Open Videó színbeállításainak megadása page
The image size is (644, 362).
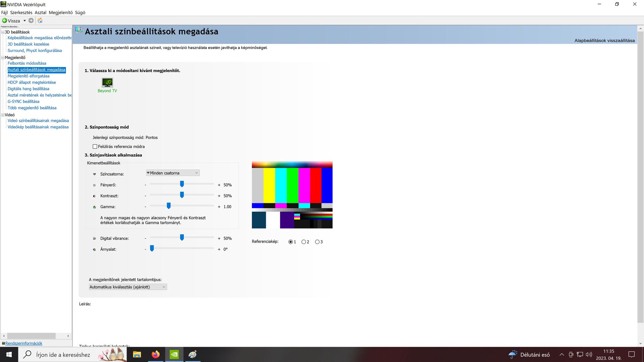(x=38, y=121)
